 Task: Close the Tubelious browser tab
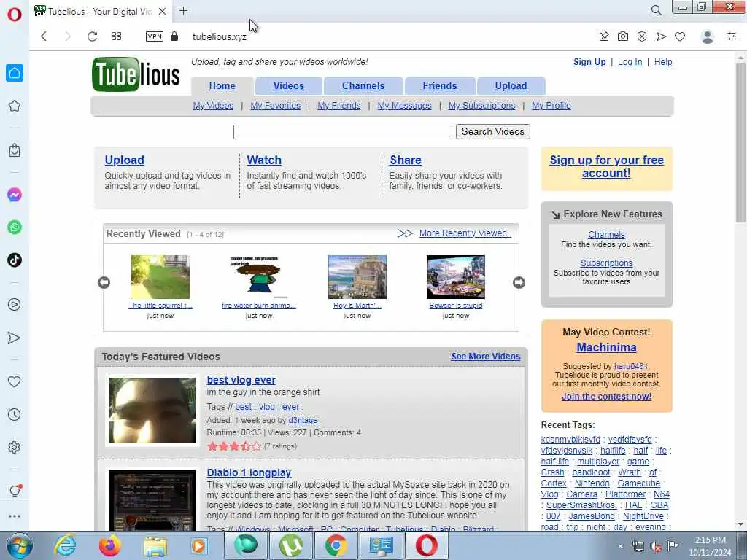click(x=162, y=11)
